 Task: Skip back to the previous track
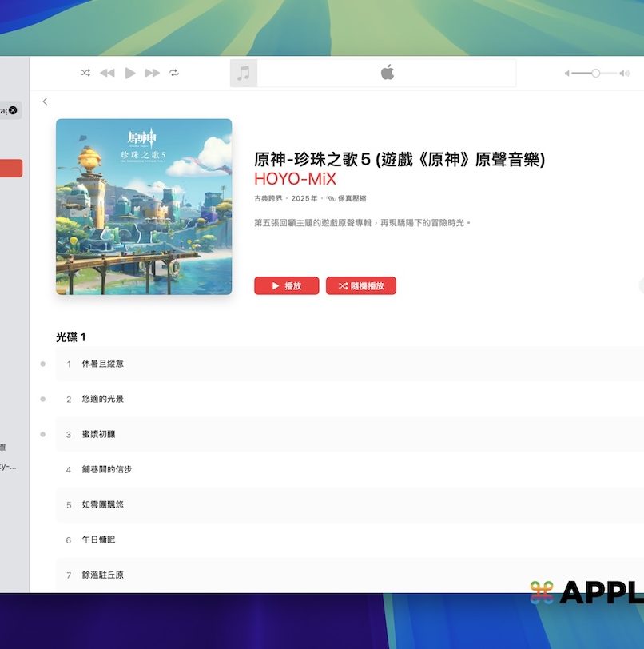107,73
